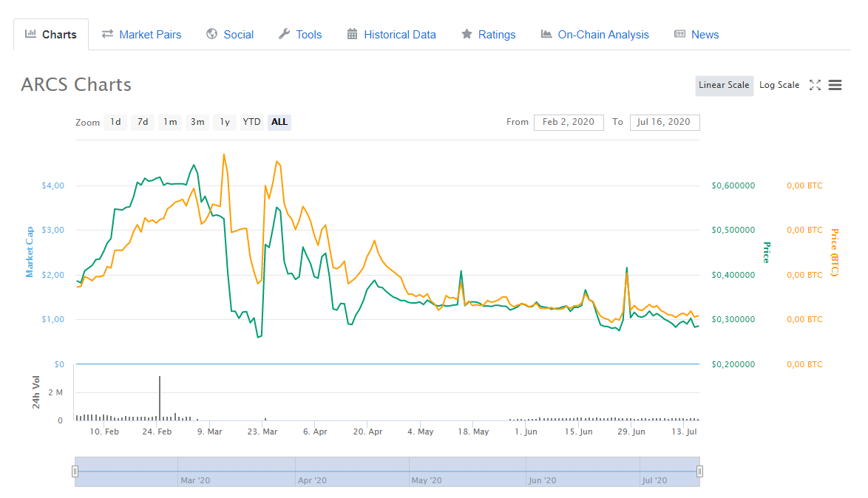Zoom chart to 3m
The height and width of the screenshot is (498, 868).
click(x=197, y=122)
